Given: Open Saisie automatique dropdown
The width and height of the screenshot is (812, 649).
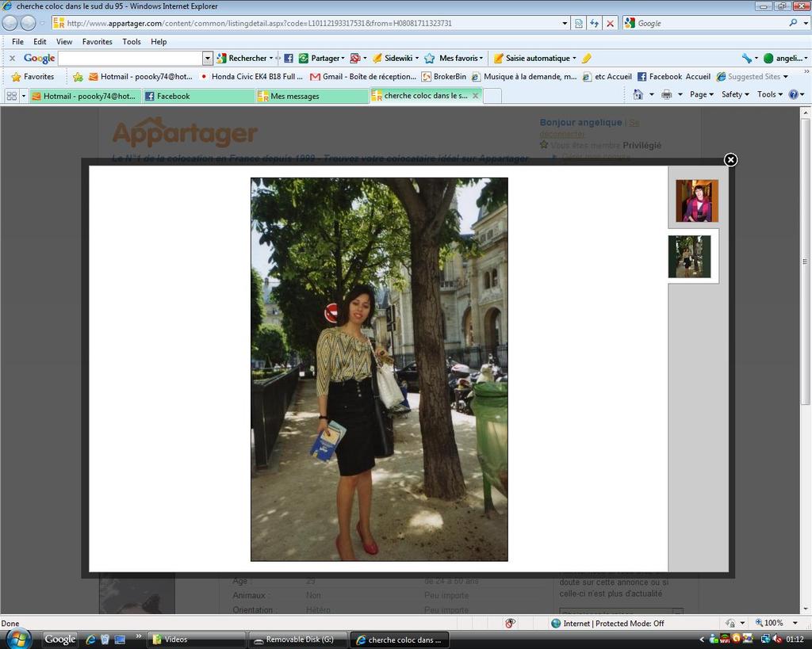Looking at the screenshot, I should (x=535, y=59).
